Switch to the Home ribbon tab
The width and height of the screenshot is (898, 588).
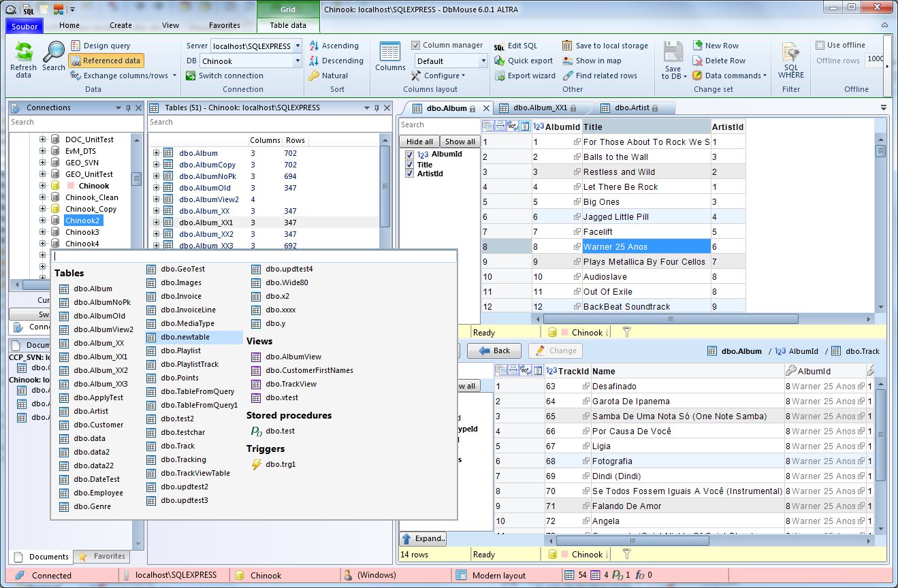[69, 25]
